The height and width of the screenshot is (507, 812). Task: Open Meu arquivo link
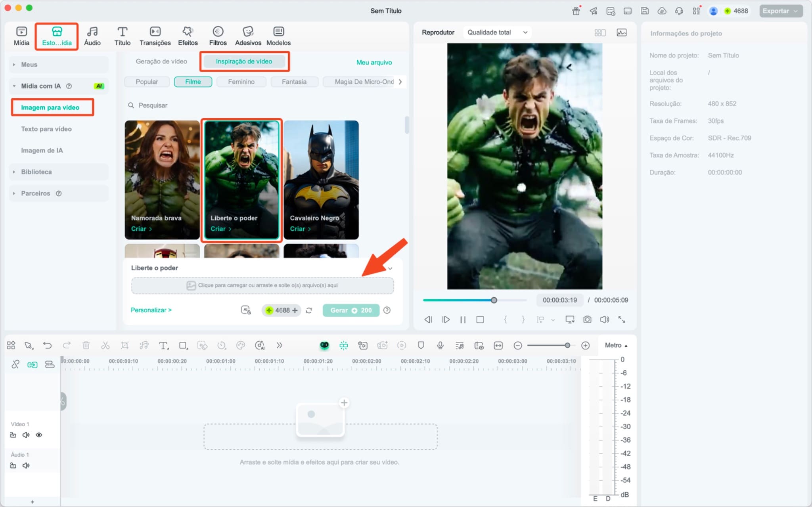(x=374, y=62)
